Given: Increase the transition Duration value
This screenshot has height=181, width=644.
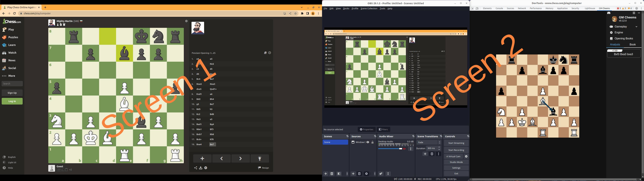Looking at the screenshot, I should pos(439,147).
